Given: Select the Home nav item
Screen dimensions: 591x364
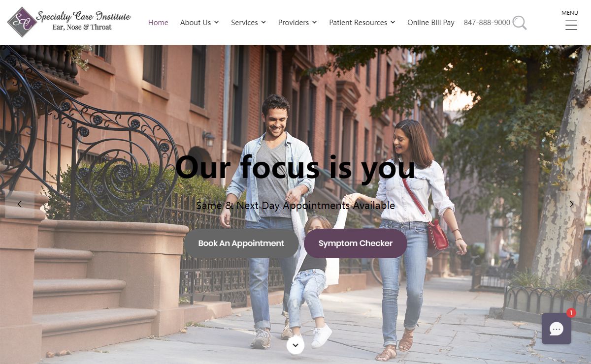Looking at the screenshot, I should pos(158,23).
